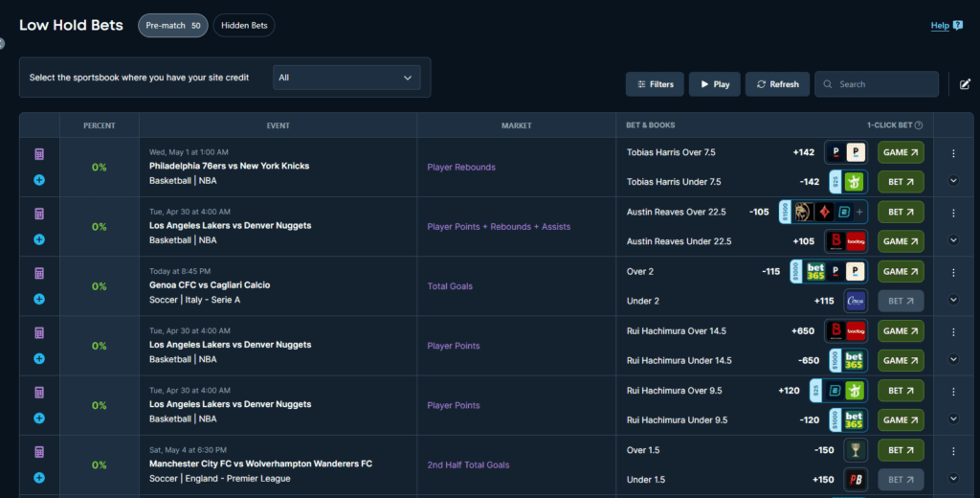
Task: Open three-dot menu for Rui Hachimura 9.5 row
Action: tap(953, 392)
